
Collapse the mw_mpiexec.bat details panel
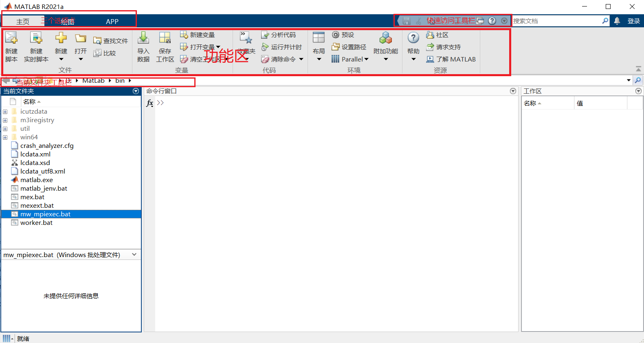pyautogui.click(x=134, y=255)
